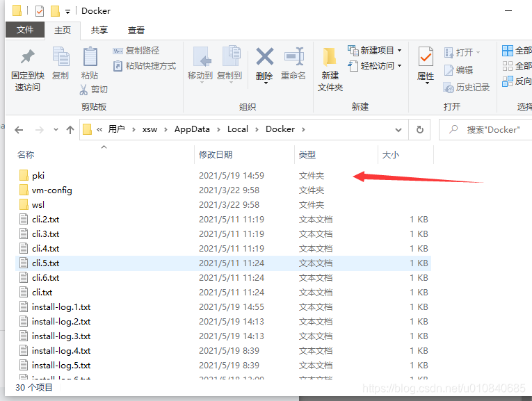Open the Quick Access Toolbar customize dropdown
Screen dimensions: 532x401
point(68,12)
